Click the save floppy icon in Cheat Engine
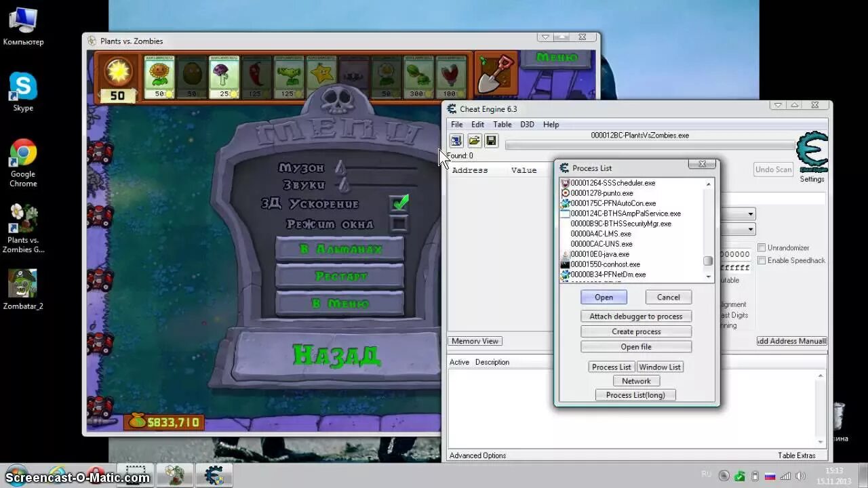This screenshot has height=488, width=868. coord(491,141)
